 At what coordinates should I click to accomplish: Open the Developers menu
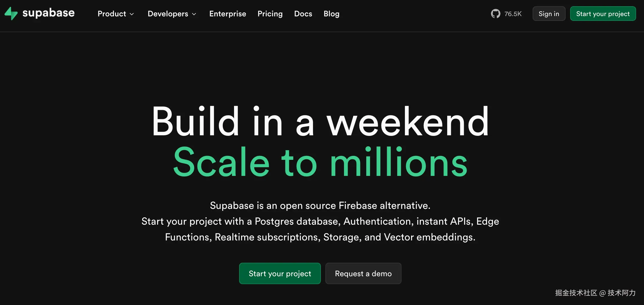click(x=168, y=14)
